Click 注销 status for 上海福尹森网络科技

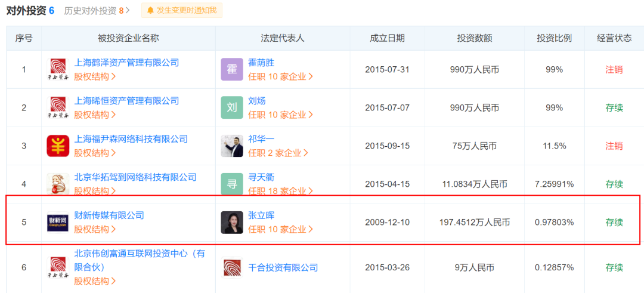pos(614,146)
